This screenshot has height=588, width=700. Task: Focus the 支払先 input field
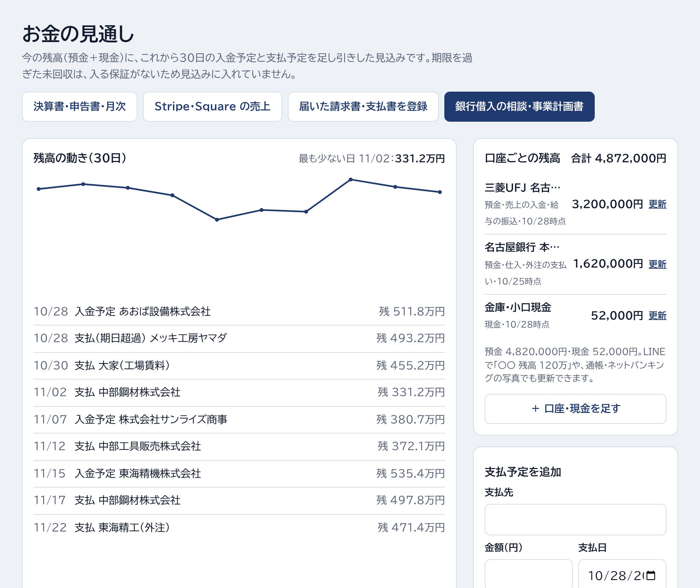point(575,520)
